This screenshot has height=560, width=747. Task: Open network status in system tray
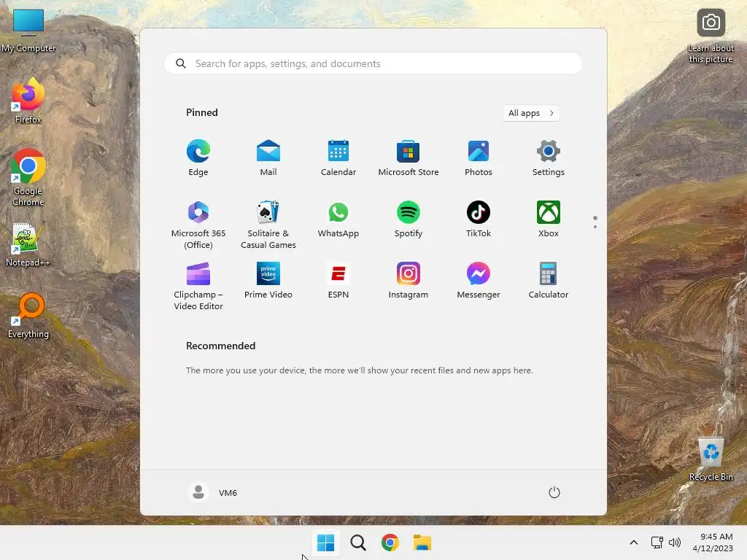(x=657, y=542)
